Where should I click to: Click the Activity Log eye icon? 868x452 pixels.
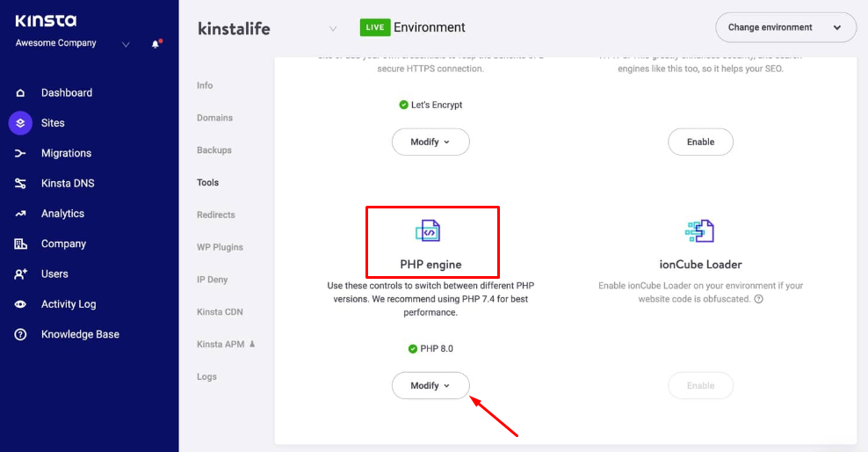20,304
